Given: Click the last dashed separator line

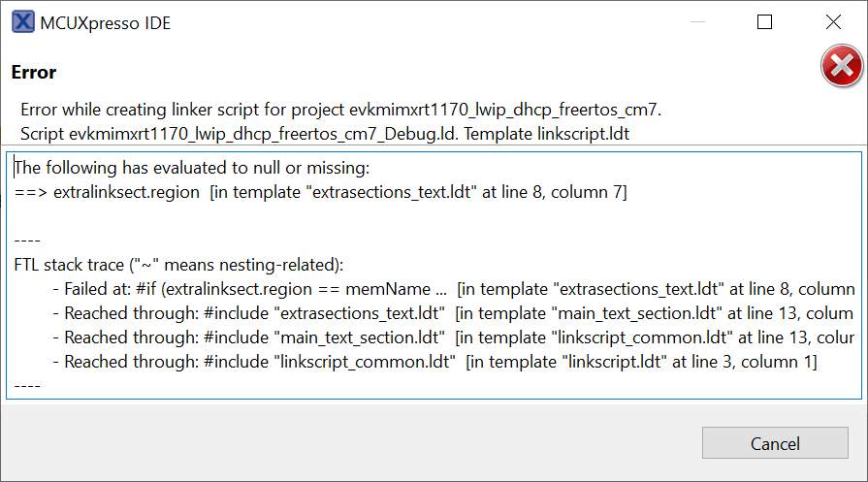Looking at the screenshot, I should 27,385.
